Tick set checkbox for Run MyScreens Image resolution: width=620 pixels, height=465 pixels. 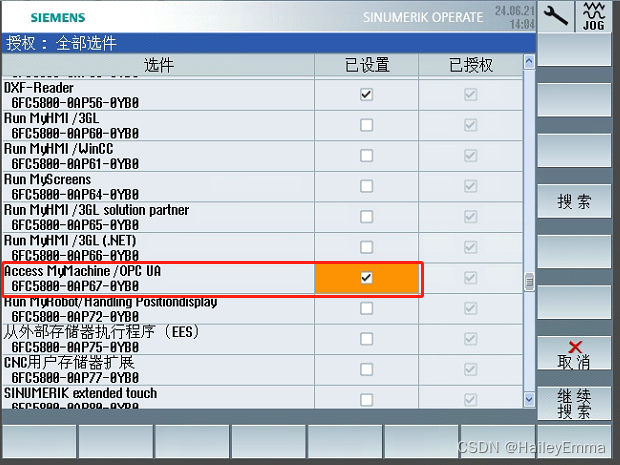(x=366, y=186)
